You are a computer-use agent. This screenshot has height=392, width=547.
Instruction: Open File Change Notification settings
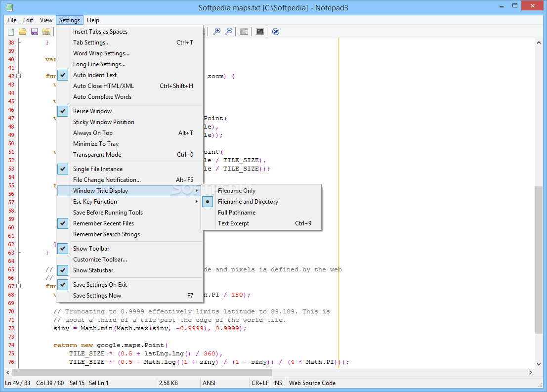[x=129, y=180]
